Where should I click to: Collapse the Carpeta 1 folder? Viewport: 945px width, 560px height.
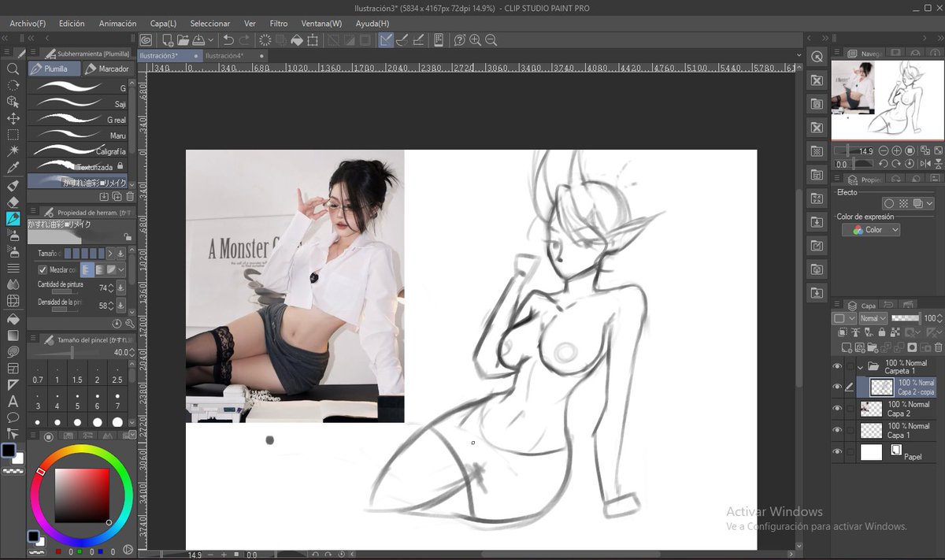[860, 366]
